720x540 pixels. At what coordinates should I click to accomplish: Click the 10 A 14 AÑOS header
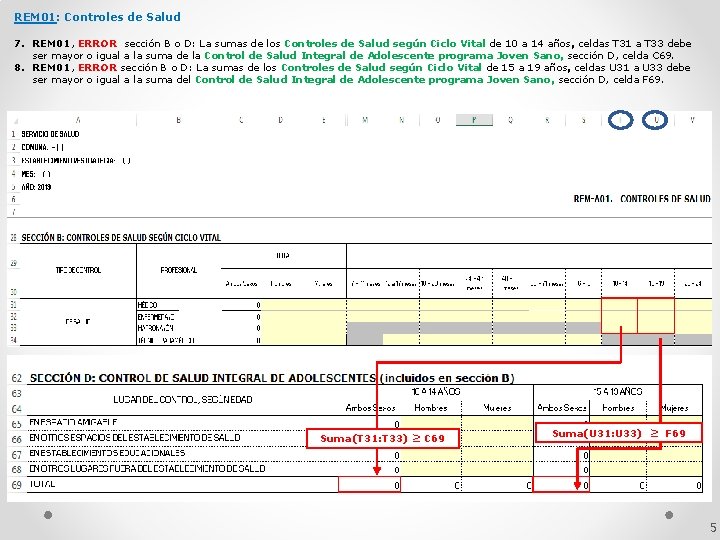[x=436, y=392]
